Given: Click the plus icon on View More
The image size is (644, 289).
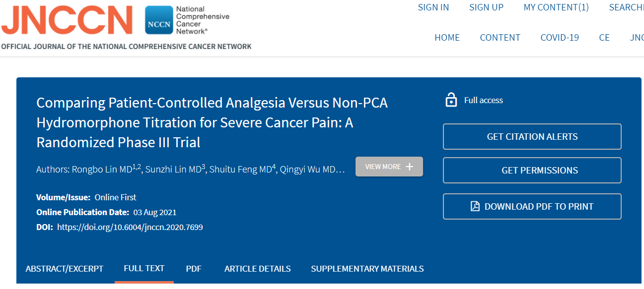Looking at the screenshot, I should (x=410, y=167).
